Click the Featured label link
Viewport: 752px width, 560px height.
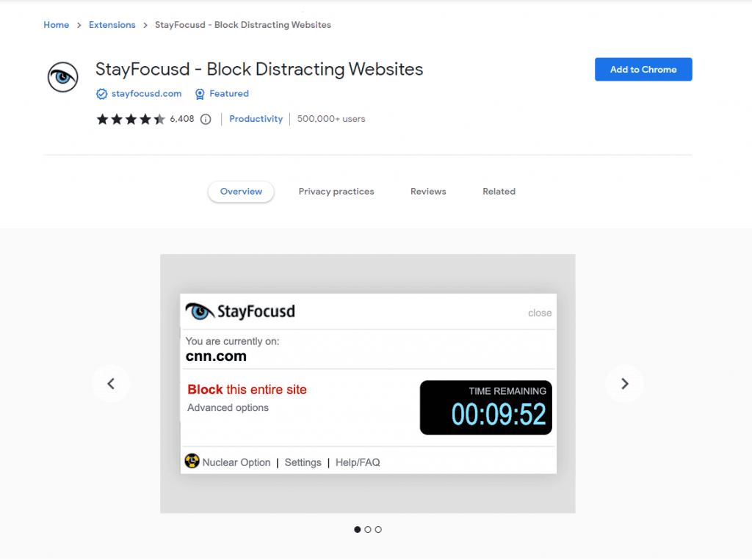click(229, 93)
